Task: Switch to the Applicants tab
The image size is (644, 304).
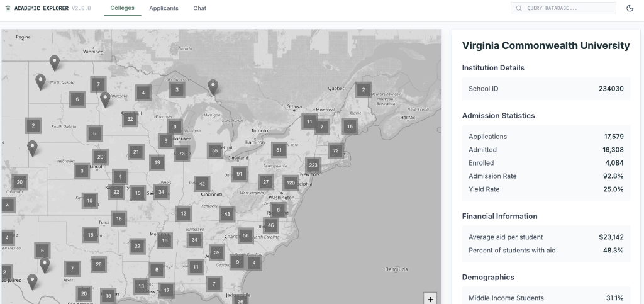Action: (164, 8)
